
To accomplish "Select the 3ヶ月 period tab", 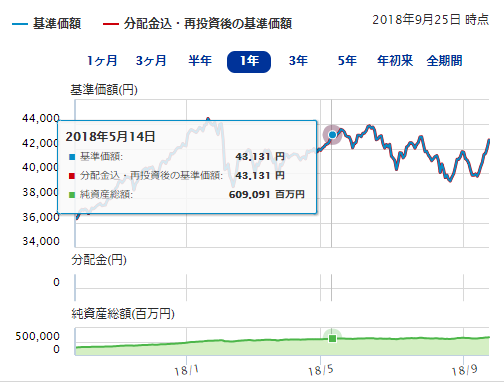I will 151,61.
